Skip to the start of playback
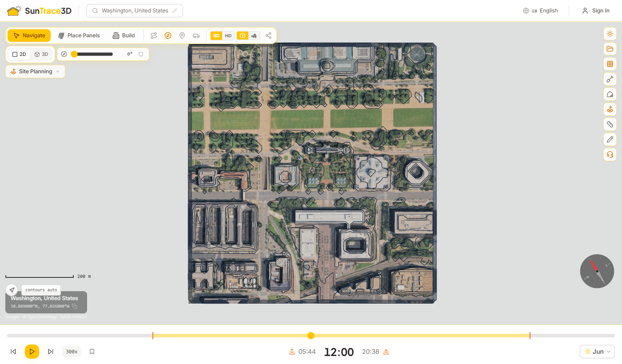622x364 pixels. pos(13,352)
